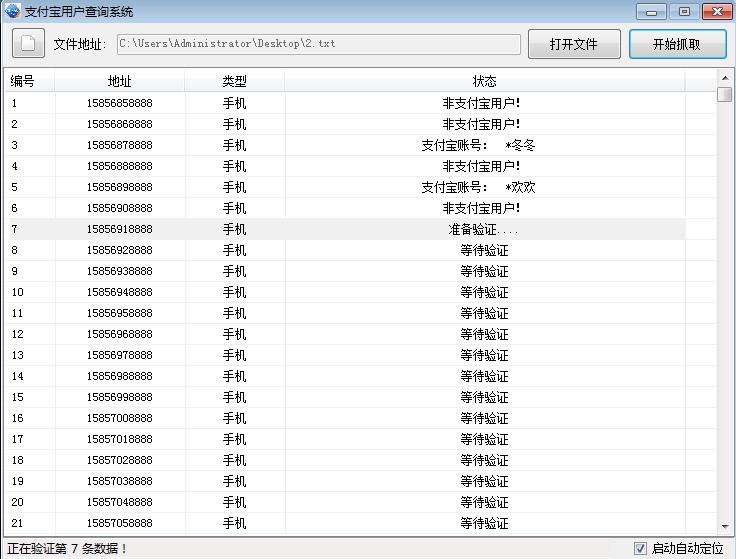
Task: Select phone number 15856938888
Action: (x=119, y=271)
